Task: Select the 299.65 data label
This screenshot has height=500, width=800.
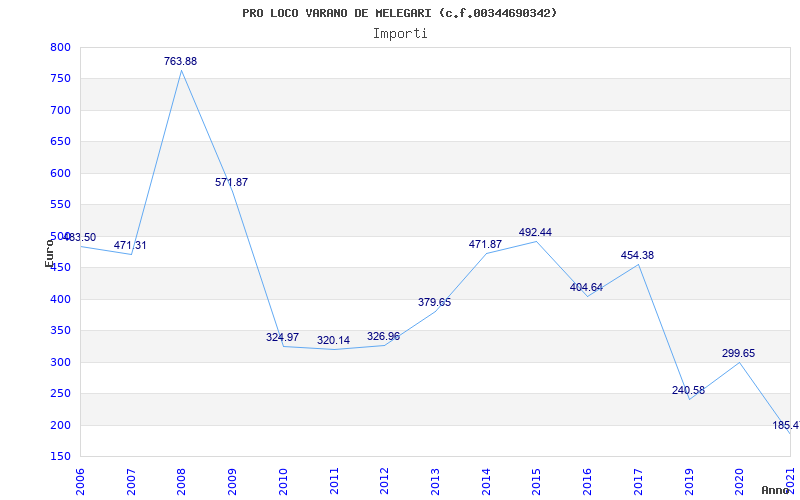Action: [x=738, y=353]
